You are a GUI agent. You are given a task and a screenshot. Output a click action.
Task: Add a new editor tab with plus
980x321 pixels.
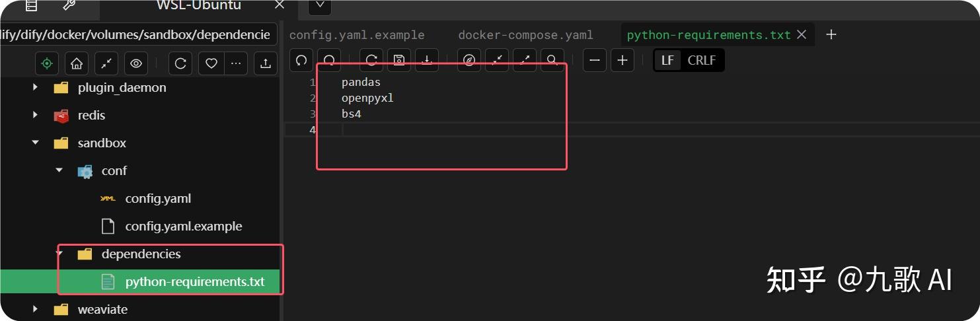click(x=831, y=35)
